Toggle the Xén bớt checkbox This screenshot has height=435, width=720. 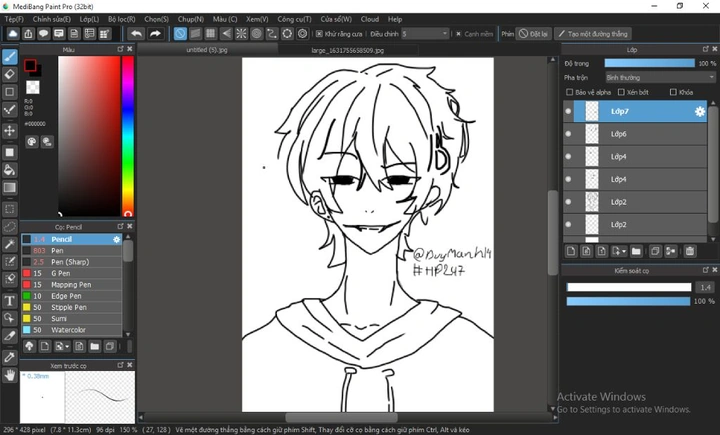pyautogui.click(x=621, y=92)
